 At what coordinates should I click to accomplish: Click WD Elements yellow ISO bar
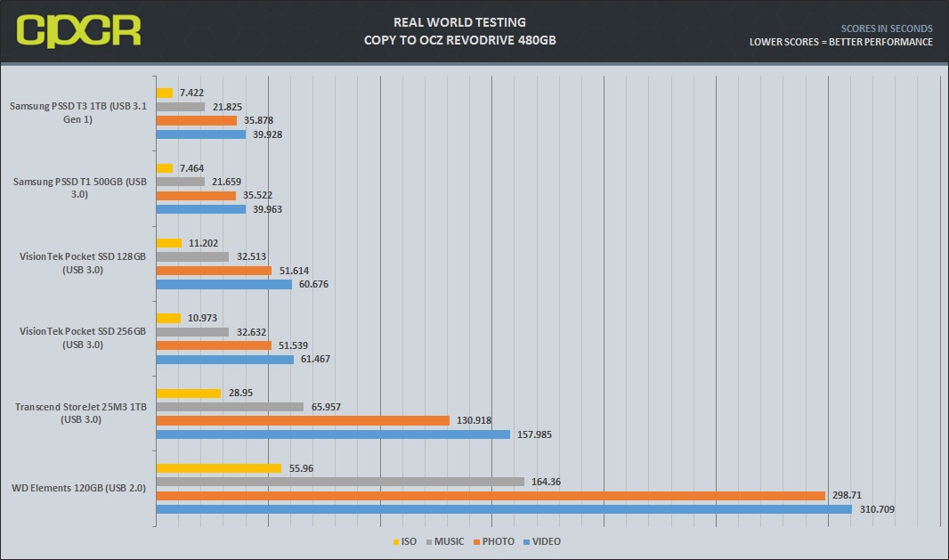point(219,468)
